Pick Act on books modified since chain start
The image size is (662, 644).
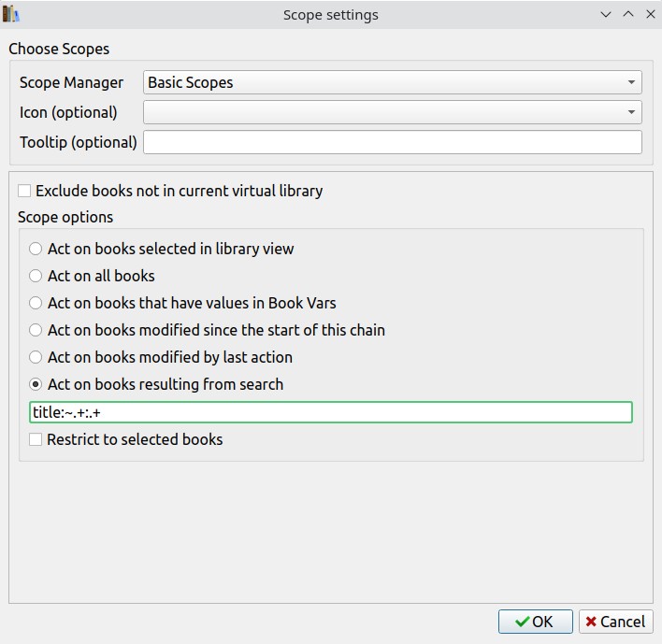click(36, 330)
